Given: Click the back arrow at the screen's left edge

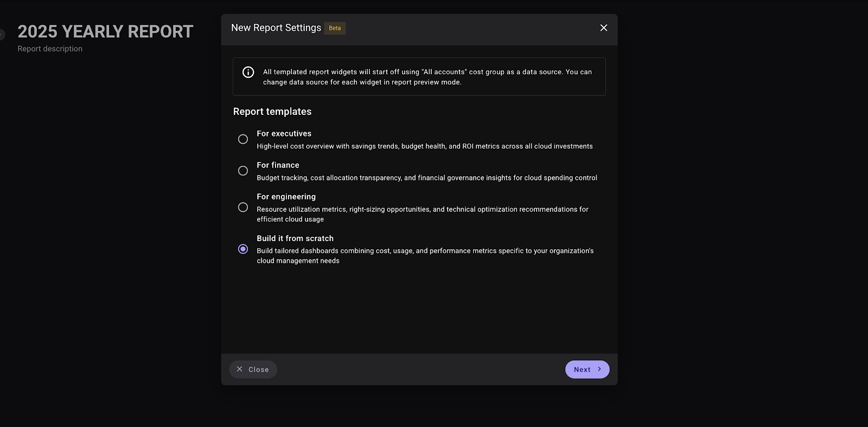Looking at the screenshot, I should (x=3, y=34).
